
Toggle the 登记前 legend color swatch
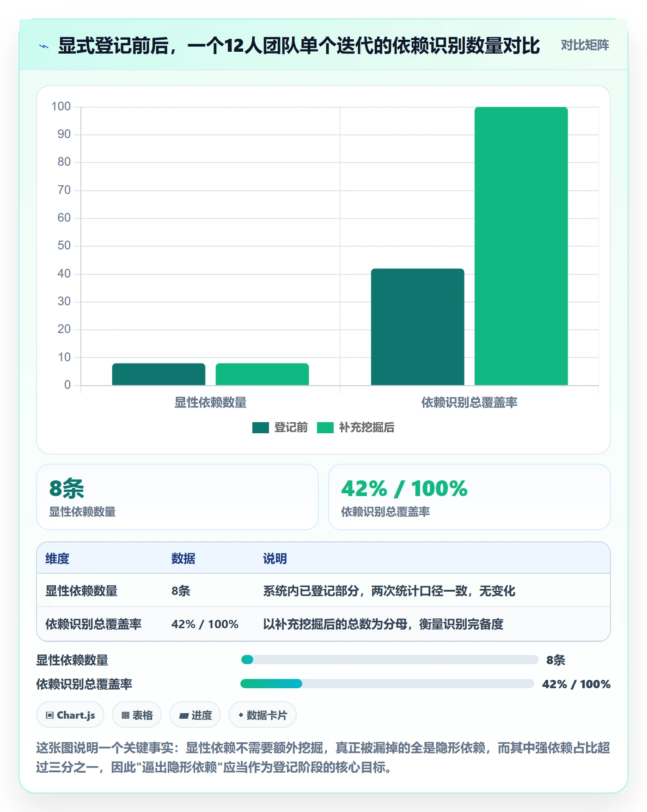click(x=260, y=428)
